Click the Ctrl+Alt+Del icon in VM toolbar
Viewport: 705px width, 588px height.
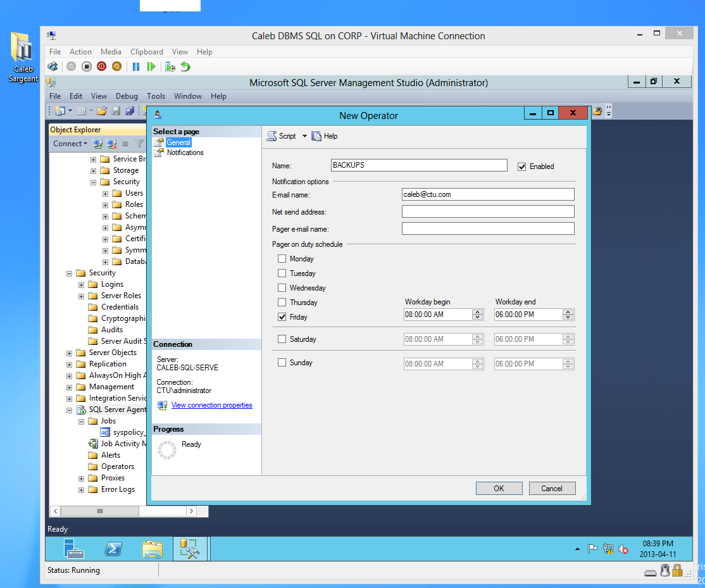(x=53, y=66)
